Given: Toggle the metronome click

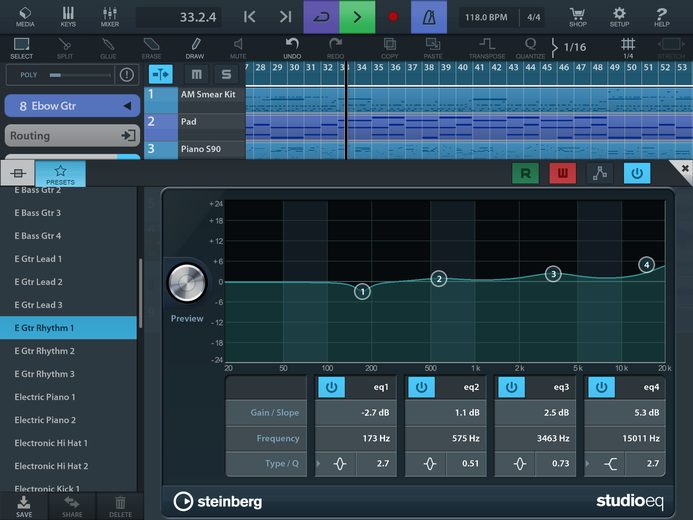Looking at the screenshot, I should click(429, 17).
